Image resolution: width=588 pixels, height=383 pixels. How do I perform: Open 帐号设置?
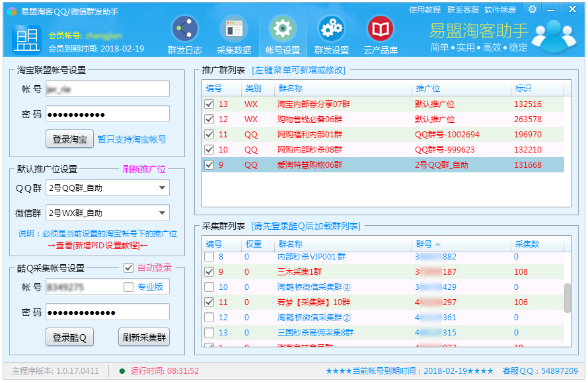(x=283, y=33)
